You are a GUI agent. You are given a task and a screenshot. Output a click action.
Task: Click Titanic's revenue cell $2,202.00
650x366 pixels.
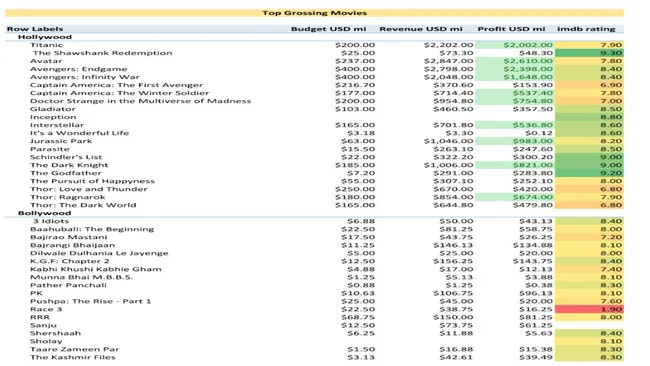pos(448,45)
